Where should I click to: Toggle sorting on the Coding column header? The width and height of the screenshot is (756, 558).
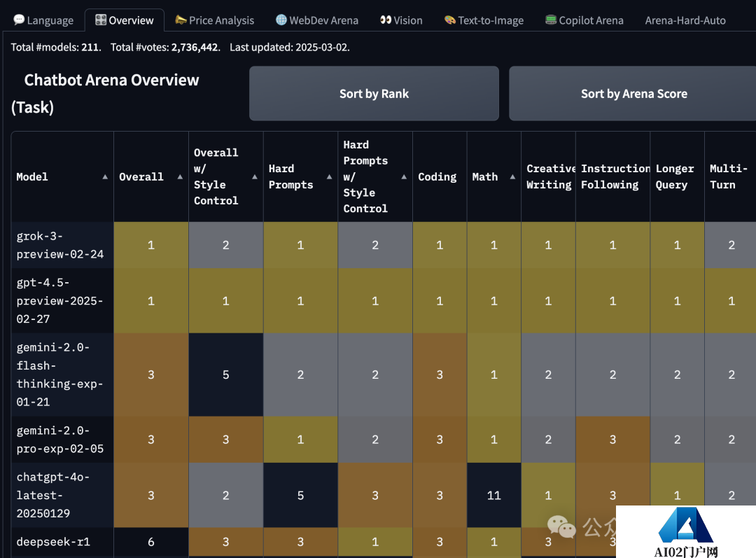click(438, 176)
